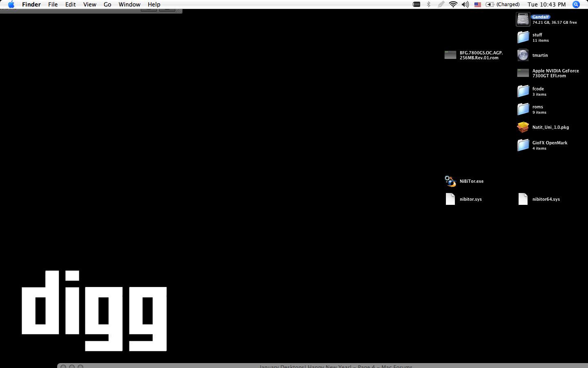
Task: Select the NiBiTor.exe icon
Action: coord(450,181)
